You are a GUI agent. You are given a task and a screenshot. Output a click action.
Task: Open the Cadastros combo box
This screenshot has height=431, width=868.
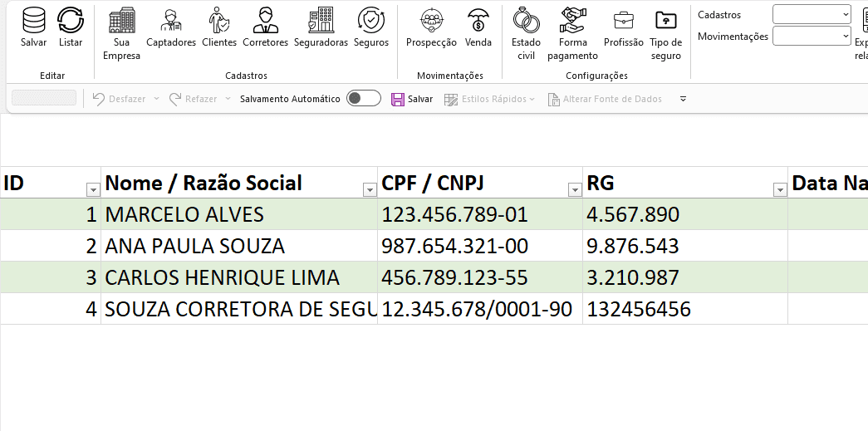click(812, 14)
